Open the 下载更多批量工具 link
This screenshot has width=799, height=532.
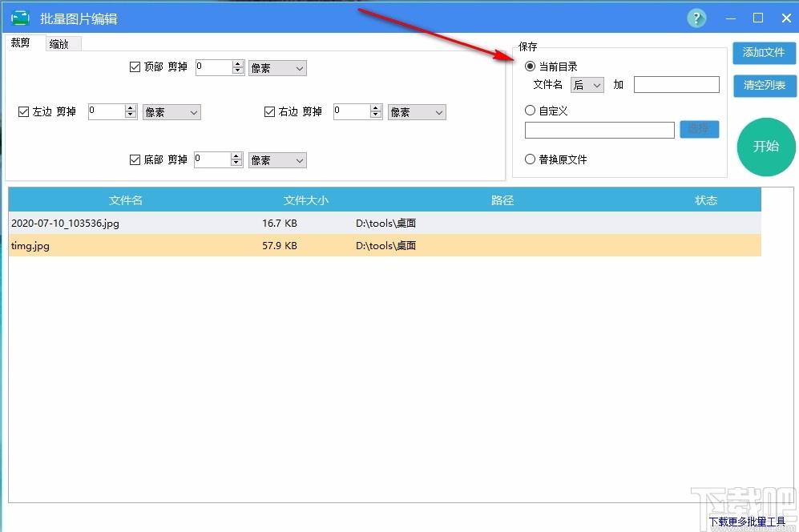(x=747, y=522)
